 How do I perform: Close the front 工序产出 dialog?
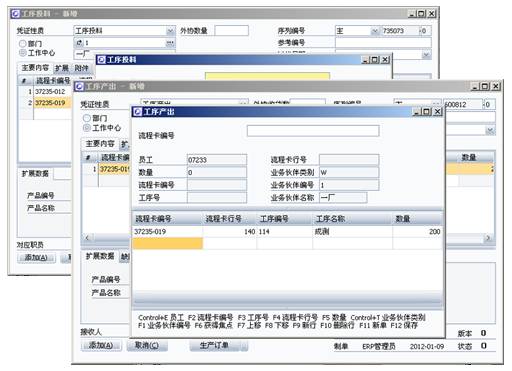[x=438, y=112]
